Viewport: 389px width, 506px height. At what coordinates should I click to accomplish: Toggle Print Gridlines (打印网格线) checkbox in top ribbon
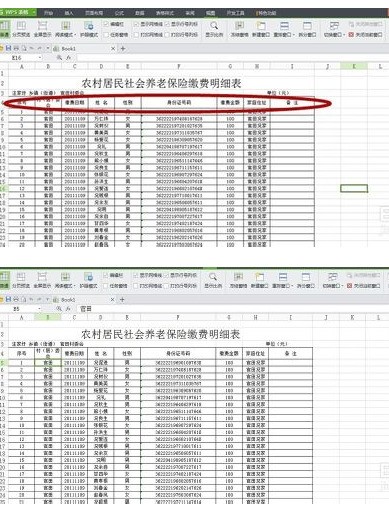tap(148, 35)
